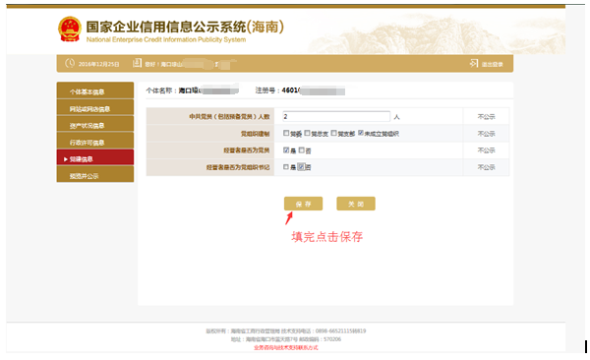
Task: Check the 党支部 checkbox
Action: click(x=333, y=133)
